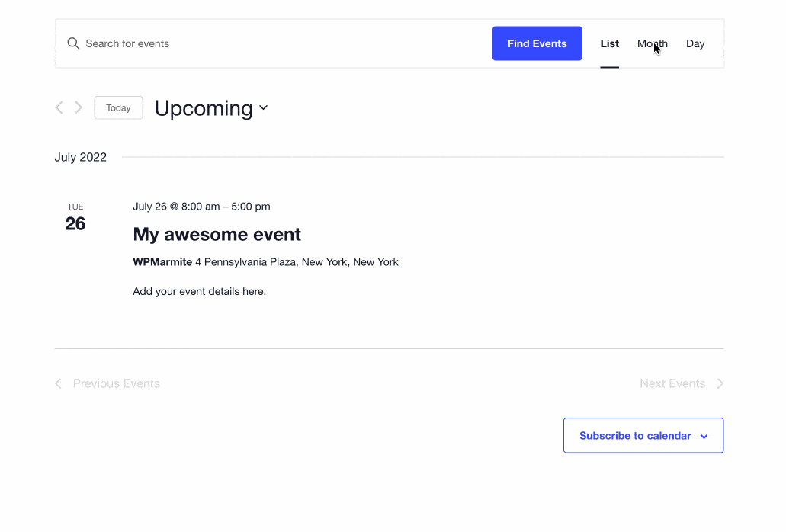Open My awesome event title link
Screen dimensions: 786x532
tap(217, 234)
